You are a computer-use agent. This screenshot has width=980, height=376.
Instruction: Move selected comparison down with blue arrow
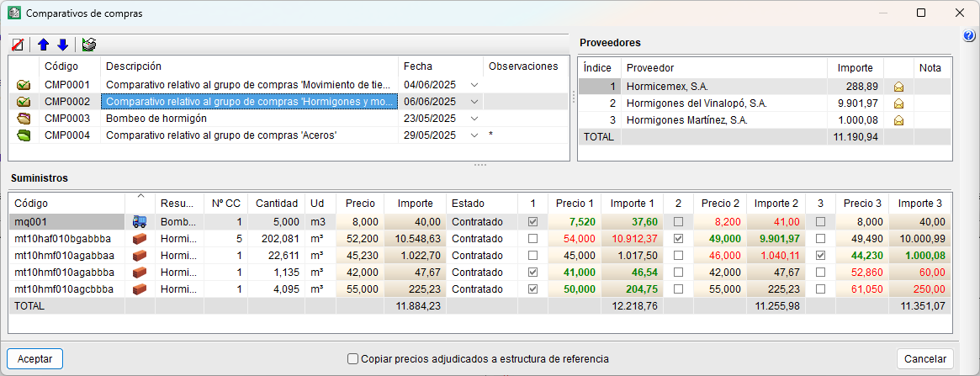[x=62, y=45]
